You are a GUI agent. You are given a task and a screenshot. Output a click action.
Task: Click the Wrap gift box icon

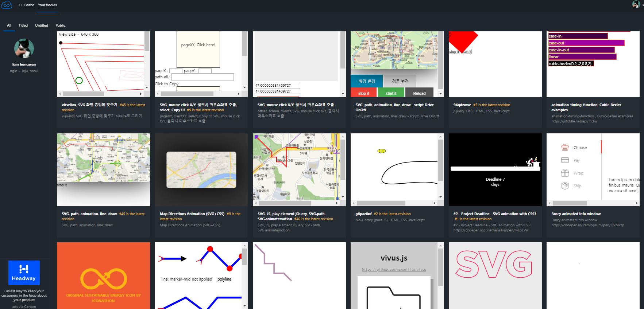pos(565,173)
